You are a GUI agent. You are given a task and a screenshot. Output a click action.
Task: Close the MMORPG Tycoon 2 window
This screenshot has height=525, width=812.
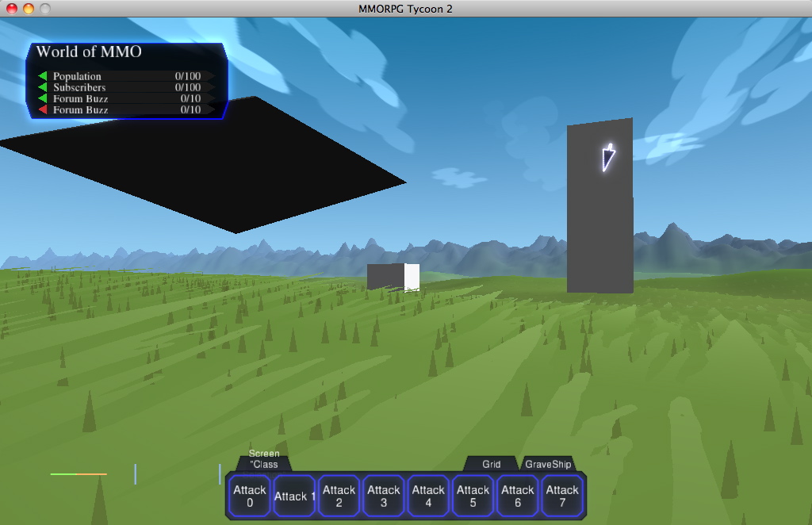(x=11, y=8)
